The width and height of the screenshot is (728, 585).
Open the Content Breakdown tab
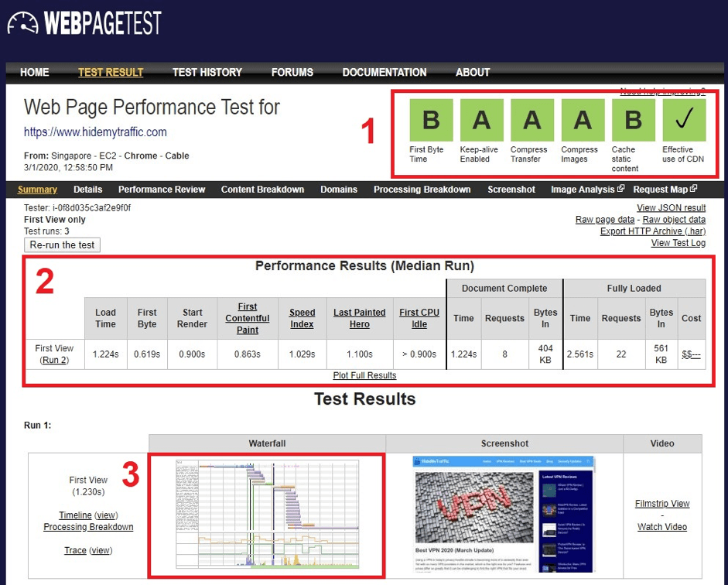pos(263,190)
